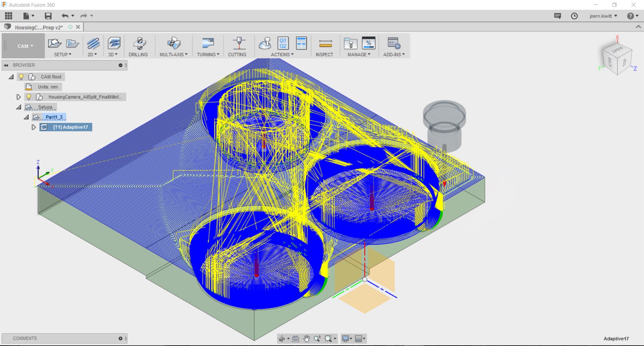
Task: Open the data panel grid icon
Action: (x=9, y=16)
